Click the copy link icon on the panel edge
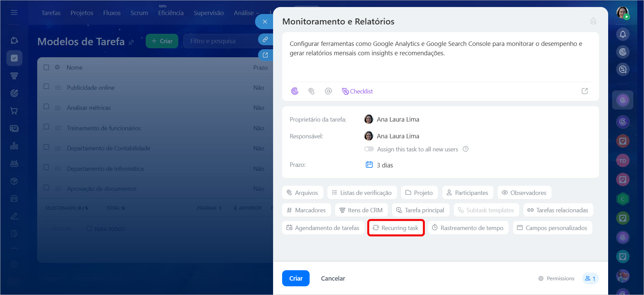Image resolution: width=644 pixels, height=295 pixels. 265,40
